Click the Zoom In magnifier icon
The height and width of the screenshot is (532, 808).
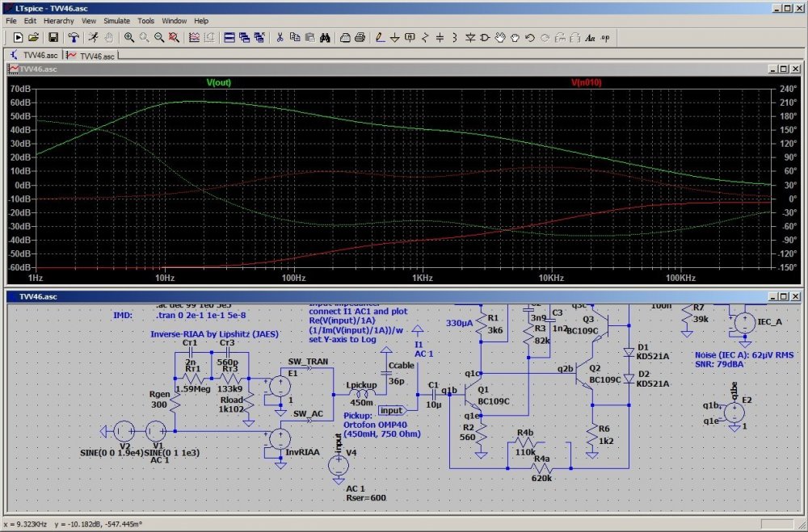pyautogui.click(x=129, y=38)
